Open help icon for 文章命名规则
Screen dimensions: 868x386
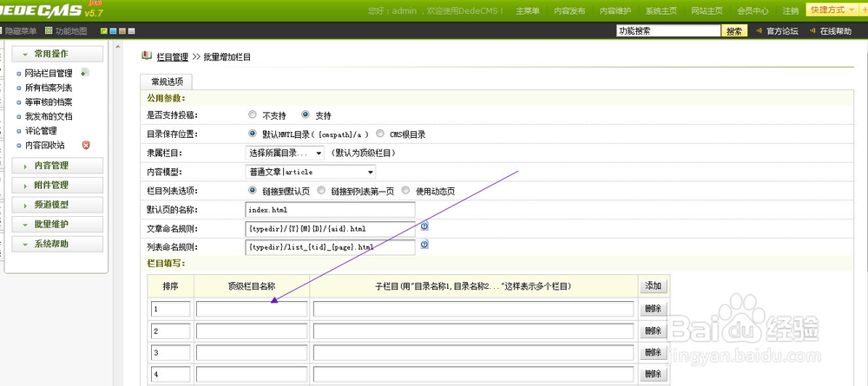[x=424, y=226]
